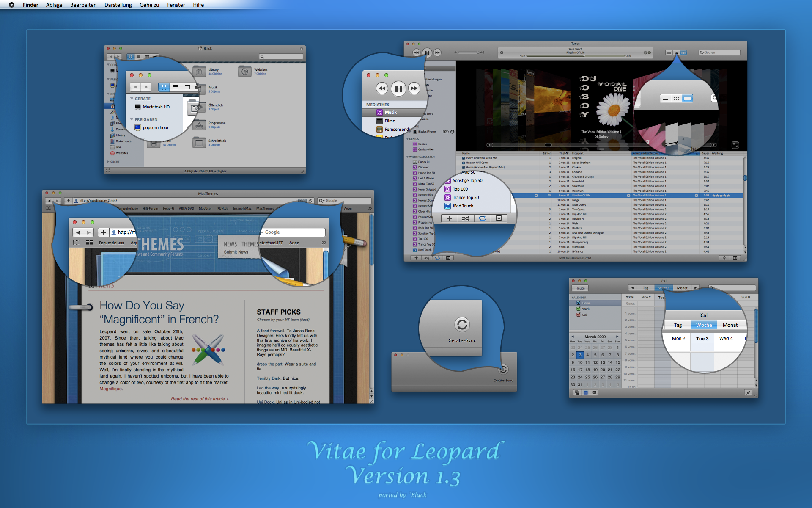812x508 pixels.
Task: Click the small rewind button in iTunes toolbar
Action: pos(416,52)
